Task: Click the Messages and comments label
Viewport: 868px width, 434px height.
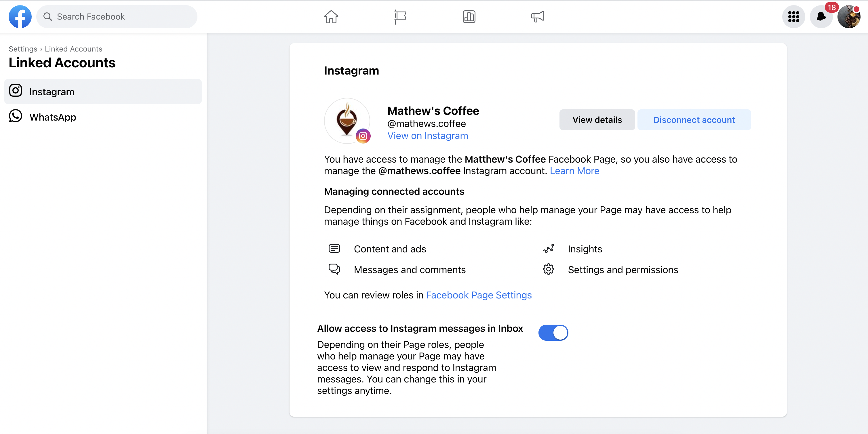Action: pos(410,270)
